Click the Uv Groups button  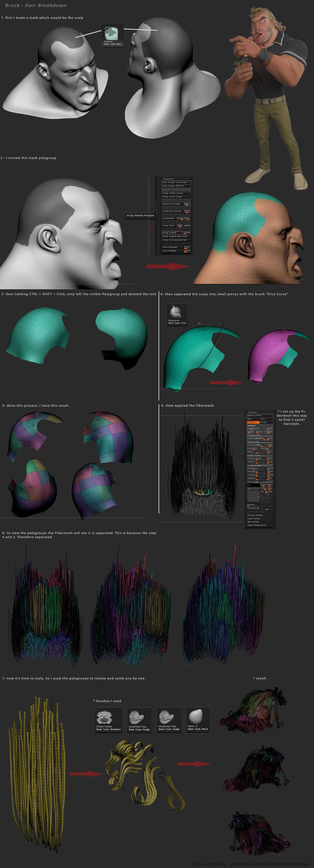pos(183,182)
